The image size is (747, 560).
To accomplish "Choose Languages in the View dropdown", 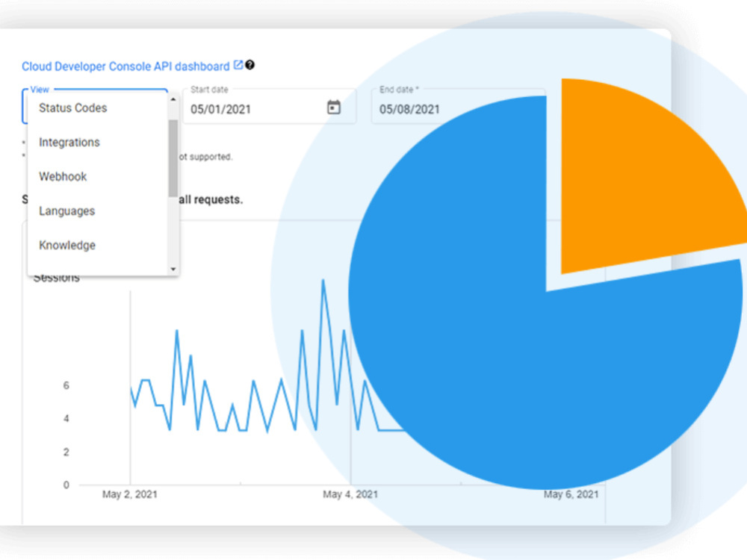I will pyautogui.click(x=97, y=211).
